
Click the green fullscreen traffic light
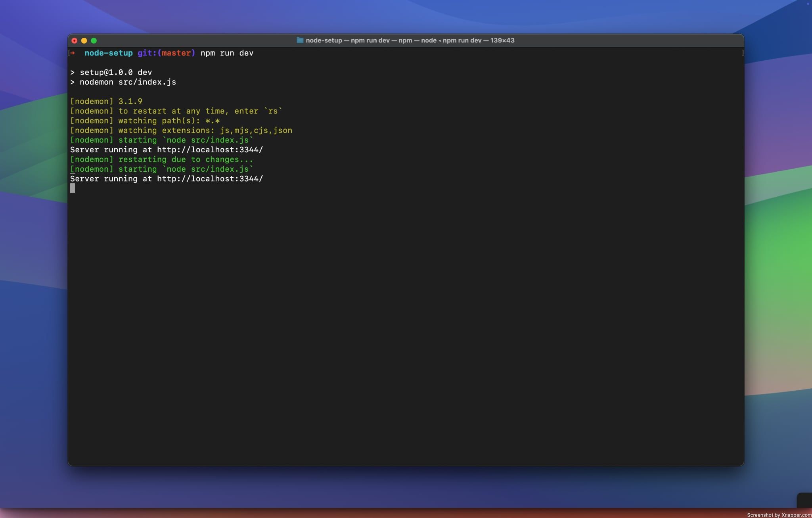pyautogui.click(x=95, y=40)
